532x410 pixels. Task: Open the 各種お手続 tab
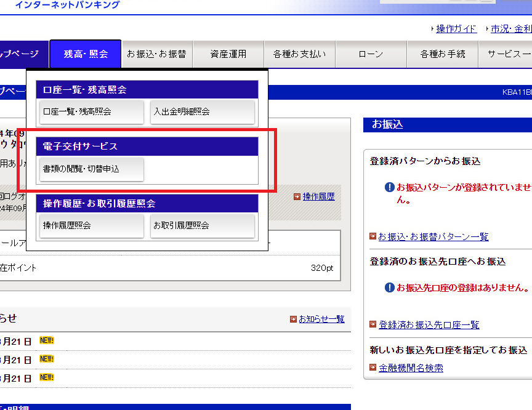tap(443, 54)
